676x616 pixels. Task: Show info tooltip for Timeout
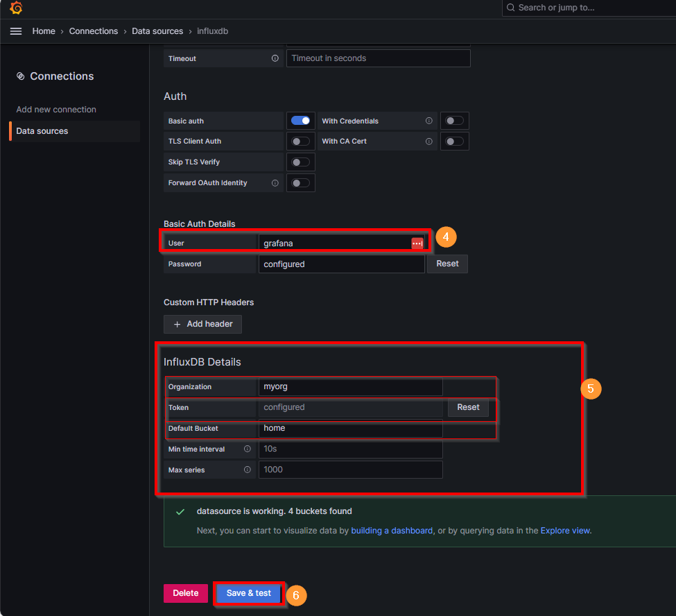(x=275, y=58)
